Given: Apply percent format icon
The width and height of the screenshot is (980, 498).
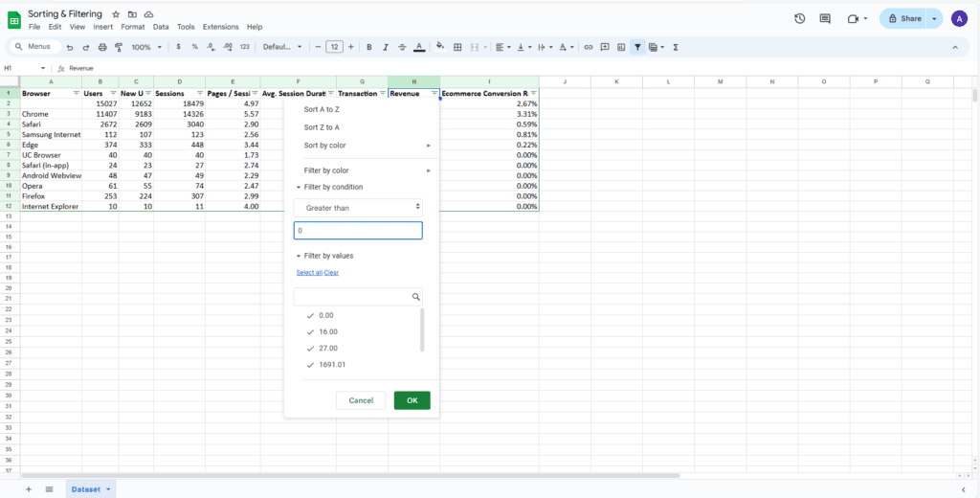Looking at the screenshot, I should 195,47.
